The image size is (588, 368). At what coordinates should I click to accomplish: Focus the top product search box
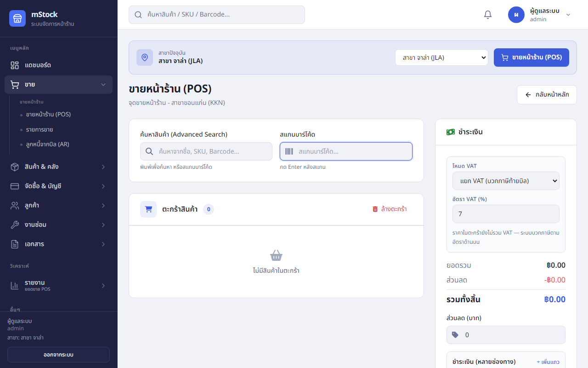217,15
